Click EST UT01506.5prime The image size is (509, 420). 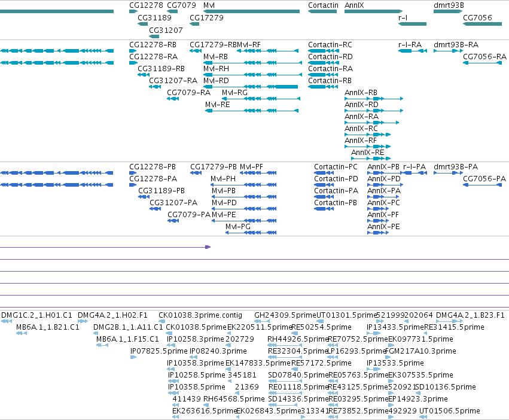pyautogui.click(x=423, y=417)
